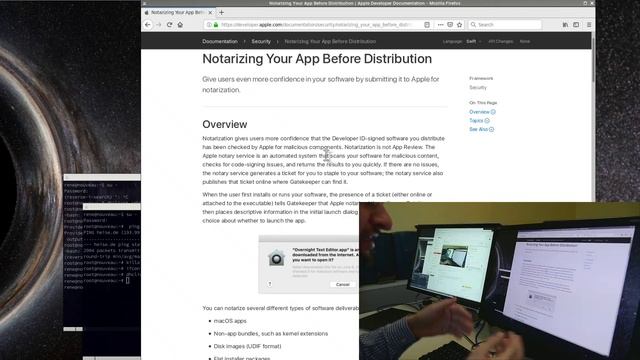Click the Firefox Search box

click(x=505, y=25)
